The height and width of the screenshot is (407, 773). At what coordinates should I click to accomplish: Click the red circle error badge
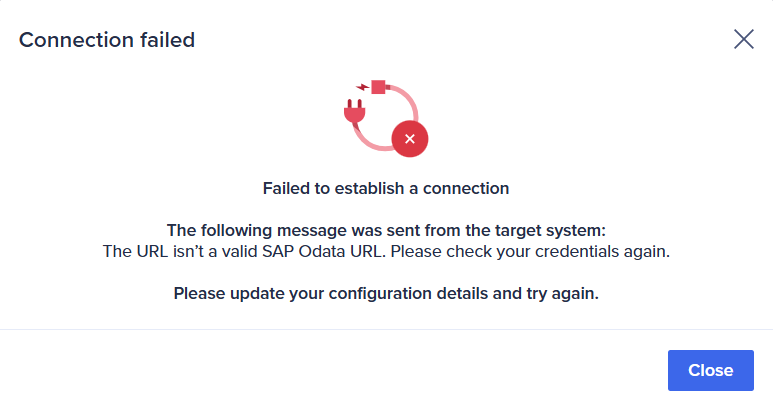click(410, 139)
